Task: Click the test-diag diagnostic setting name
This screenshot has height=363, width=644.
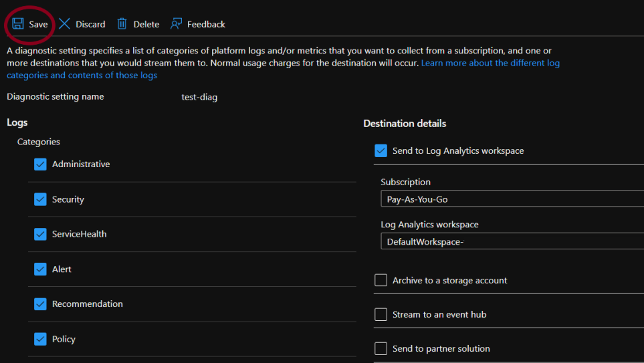Action: [x=199, y=97]
